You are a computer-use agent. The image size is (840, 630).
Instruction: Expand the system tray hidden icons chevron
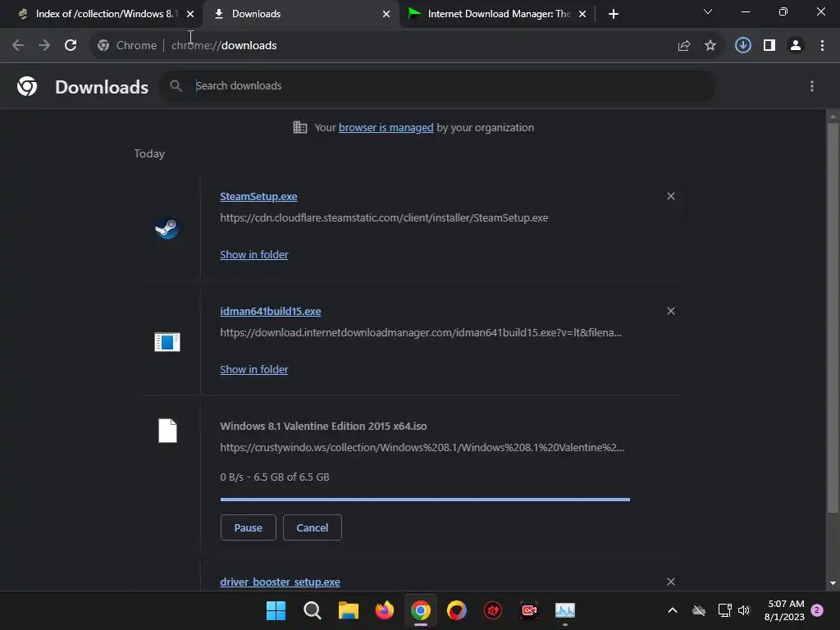(x=673, y=610)
